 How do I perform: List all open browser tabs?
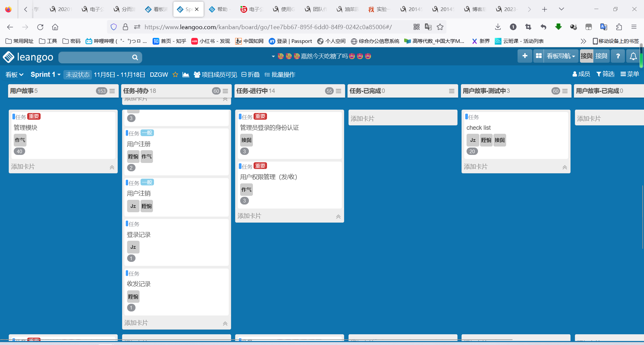[x=561, y=9]
